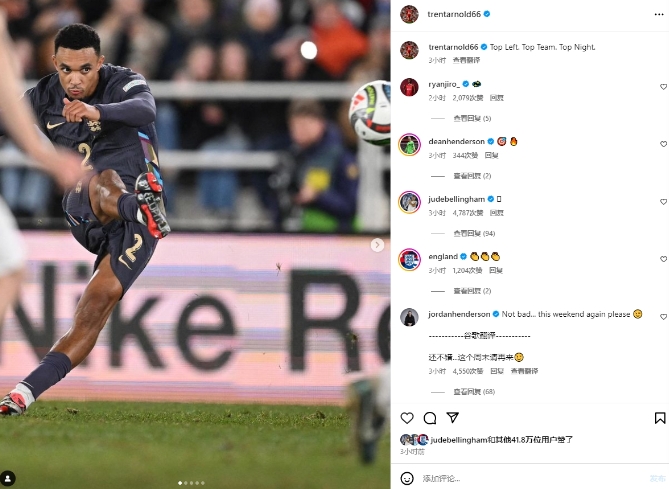Expand the 94 replies under judebellingham
The image size is (669, 489).
[x=474, y=233]
